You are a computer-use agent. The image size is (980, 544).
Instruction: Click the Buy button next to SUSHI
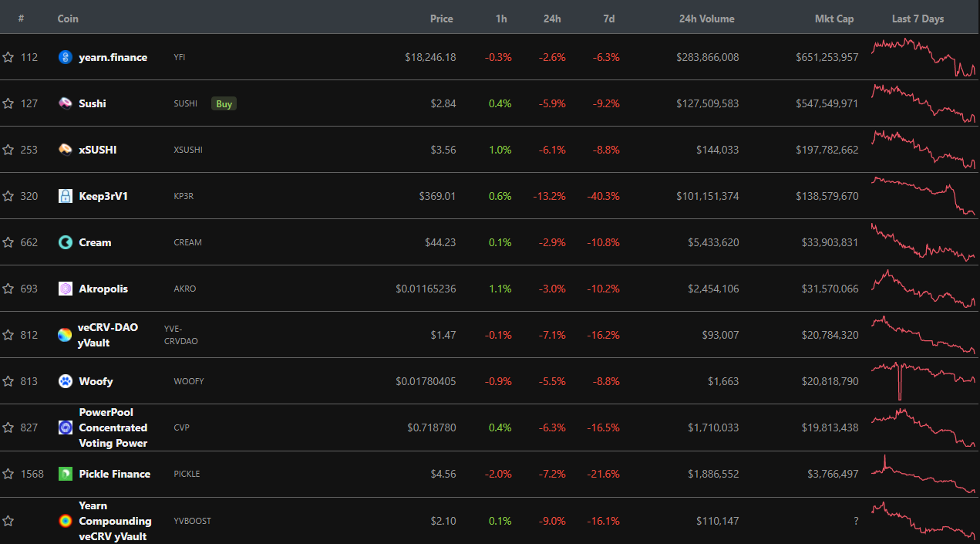(224, 103)
